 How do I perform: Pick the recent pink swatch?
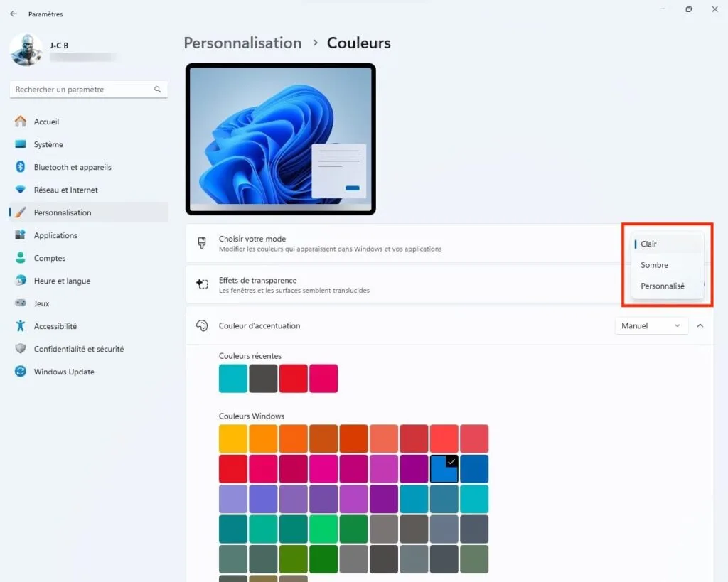(323, 378)
